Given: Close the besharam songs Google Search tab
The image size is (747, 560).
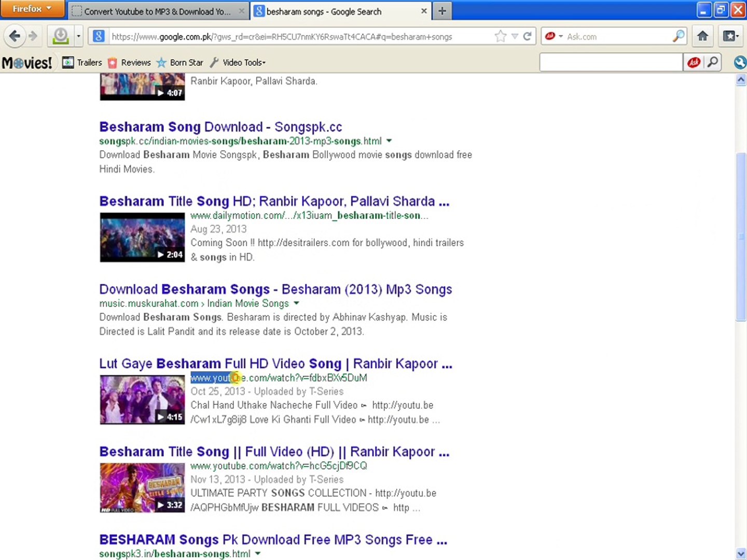Looking at the screenshot, I should click(x=424, y=11).
